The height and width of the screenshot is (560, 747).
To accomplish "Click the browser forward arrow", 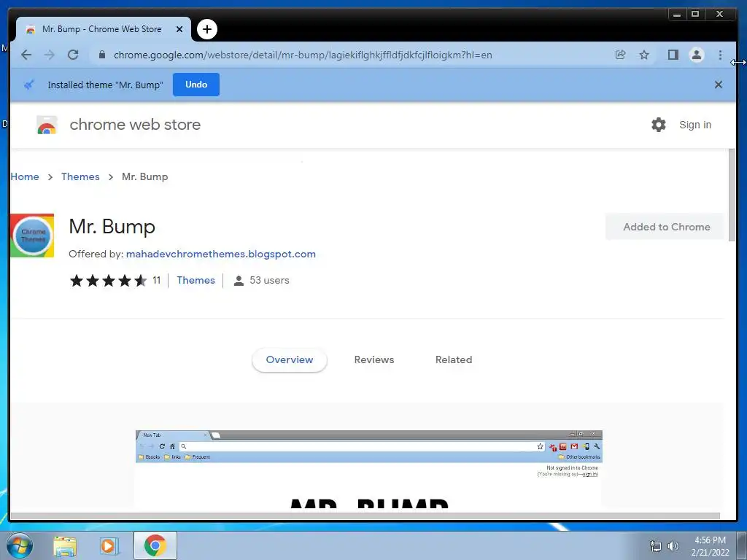I will tap(50, 55).
